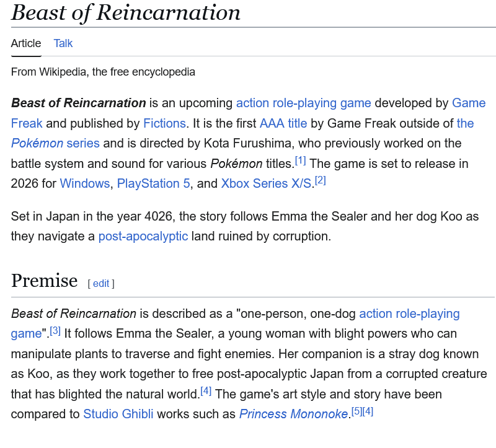
Task: Edit the Premise section
Action: pyautogui.click(x=101, y=284)
